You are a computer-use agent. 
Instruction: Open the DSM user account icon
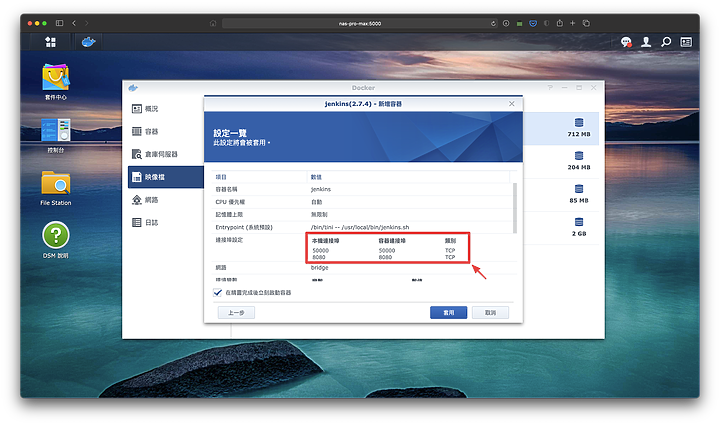646,42
